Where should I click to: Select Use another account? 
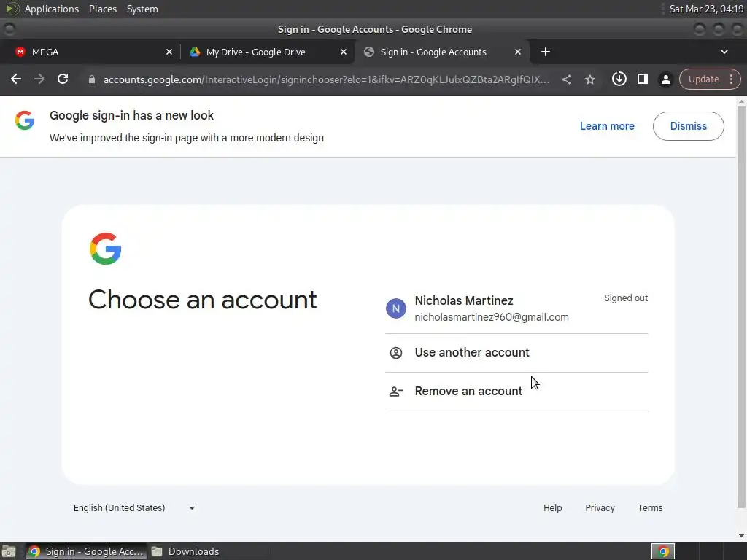(x=516, y=353)
